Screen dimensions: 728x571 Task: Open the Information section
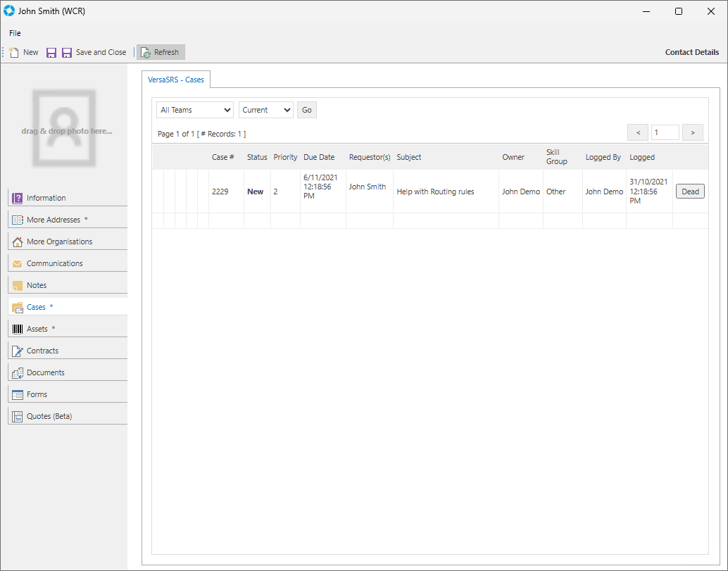[46, 198]
